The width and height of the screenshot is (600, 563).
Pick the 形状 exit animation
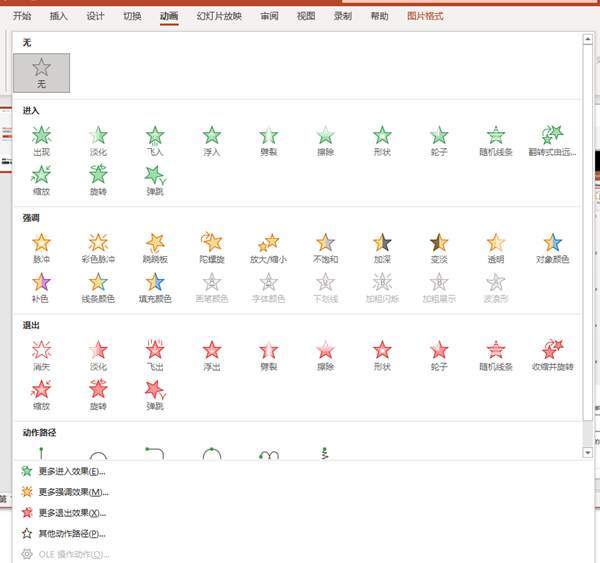382,356
